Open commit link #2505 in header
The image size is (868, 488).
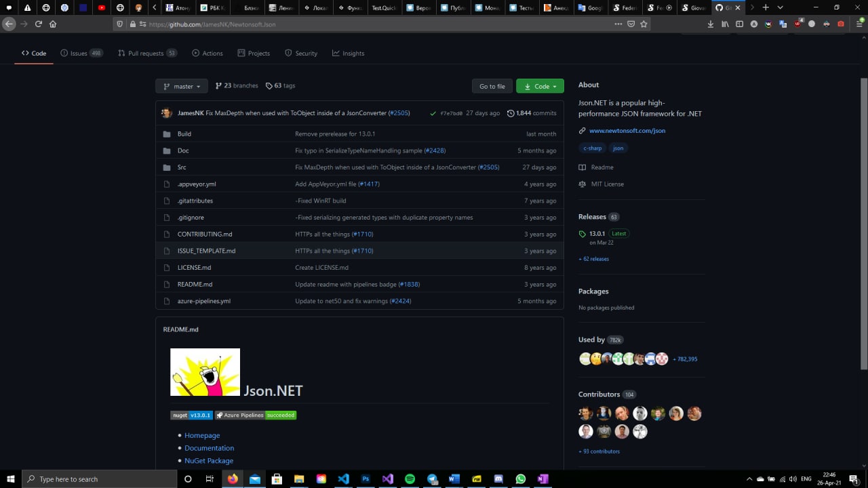[399, 113]
